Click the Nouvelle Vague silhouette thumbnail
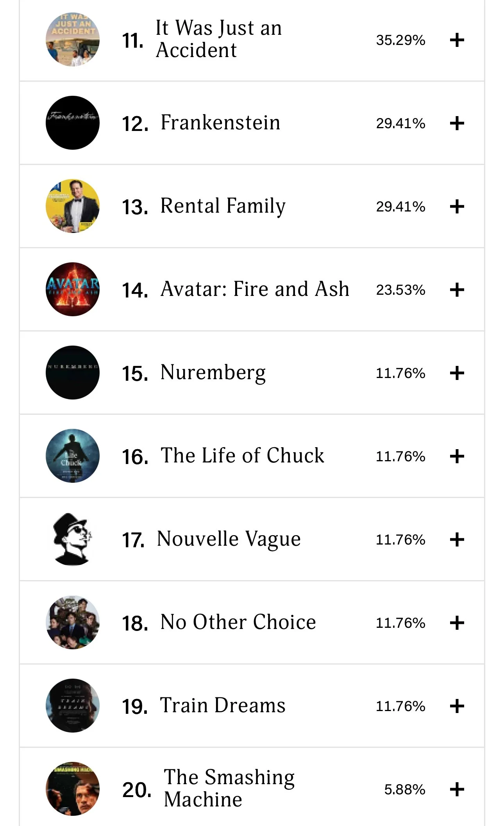 tap(73, 539)
